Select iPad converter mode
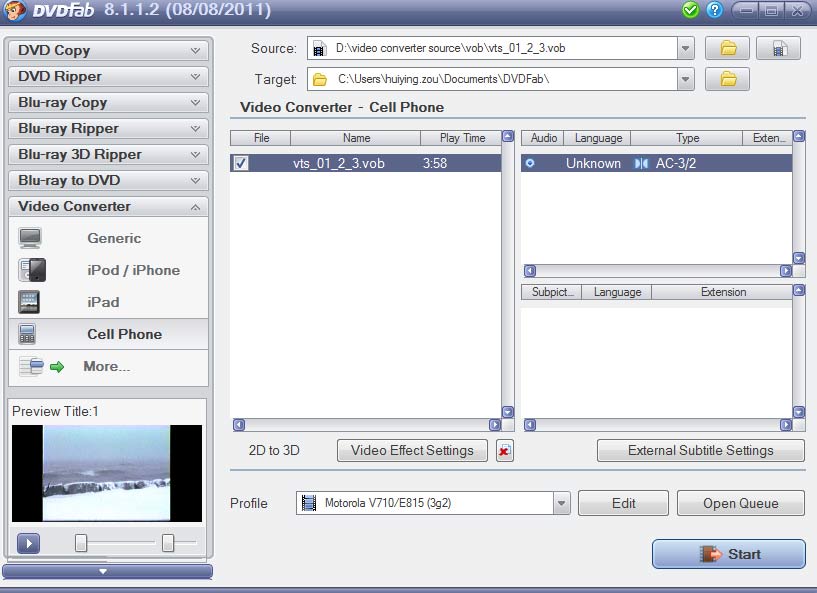 pyautogui.click(x=103, y=302)
